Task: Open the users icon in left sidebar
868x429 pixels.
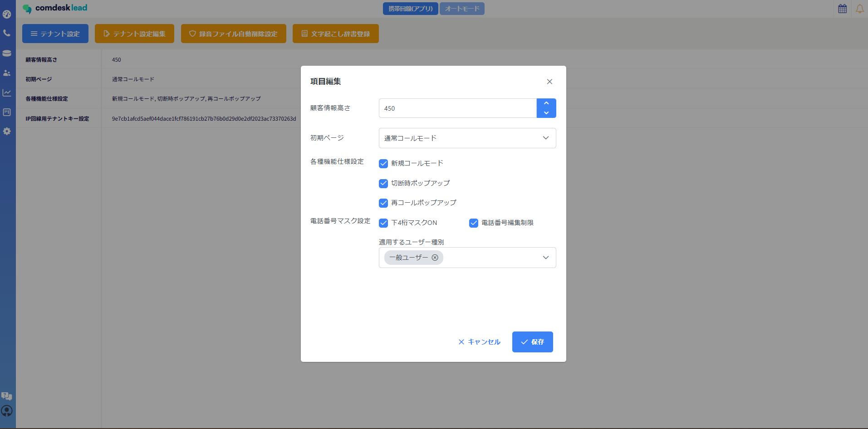Action: pyautogui.click(x=7, y=73)
